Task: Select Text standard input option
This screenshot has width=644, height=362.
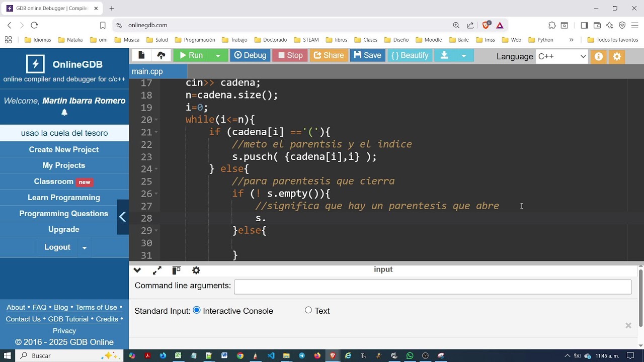Action: pyautogui.click(x=308, y=310)
